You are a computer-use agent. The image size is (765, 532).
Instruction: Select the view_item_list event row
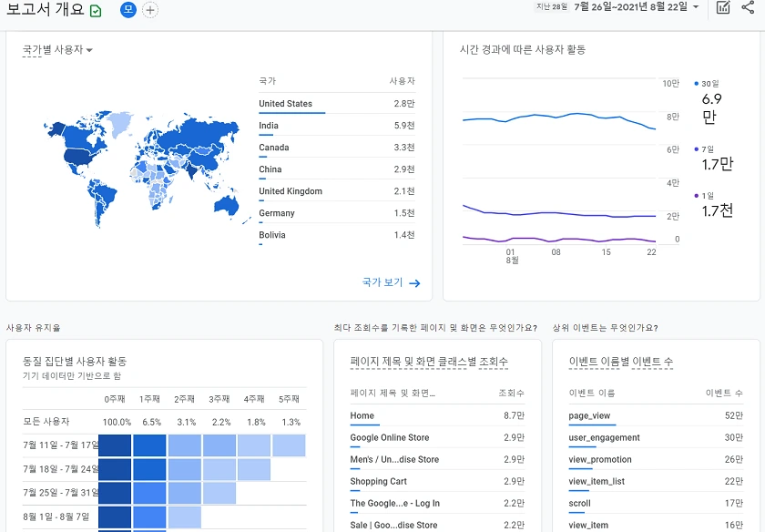(656, 482)
